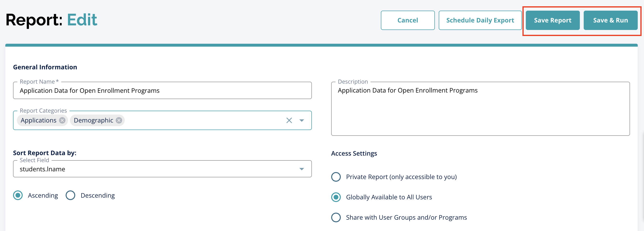The image size is (644, 231).
Task: Focus the Report Name input field
Action: [x=162, y=90]
